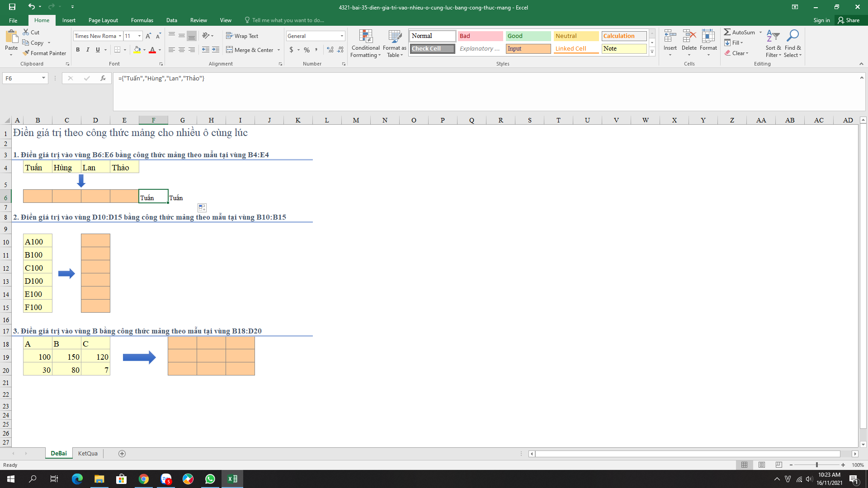Click the Insert Function fx icon
The width and height of the screenshot is (868, 488).
(x=103, y=78)
